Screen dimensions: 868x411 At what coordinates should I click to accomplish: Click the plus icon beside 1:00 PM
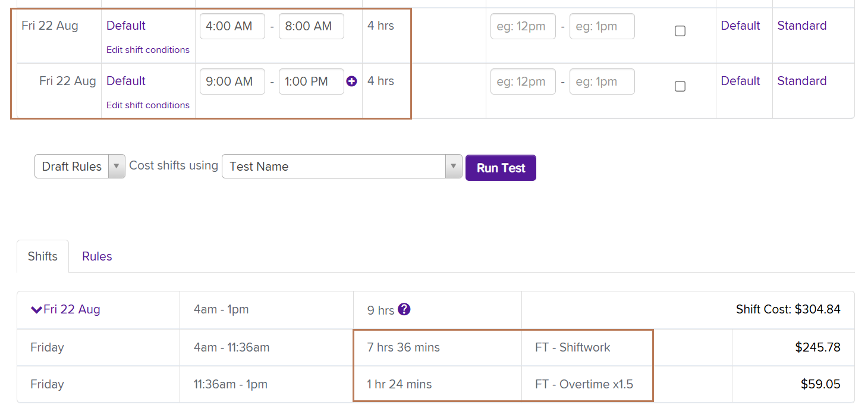point(351,81)
